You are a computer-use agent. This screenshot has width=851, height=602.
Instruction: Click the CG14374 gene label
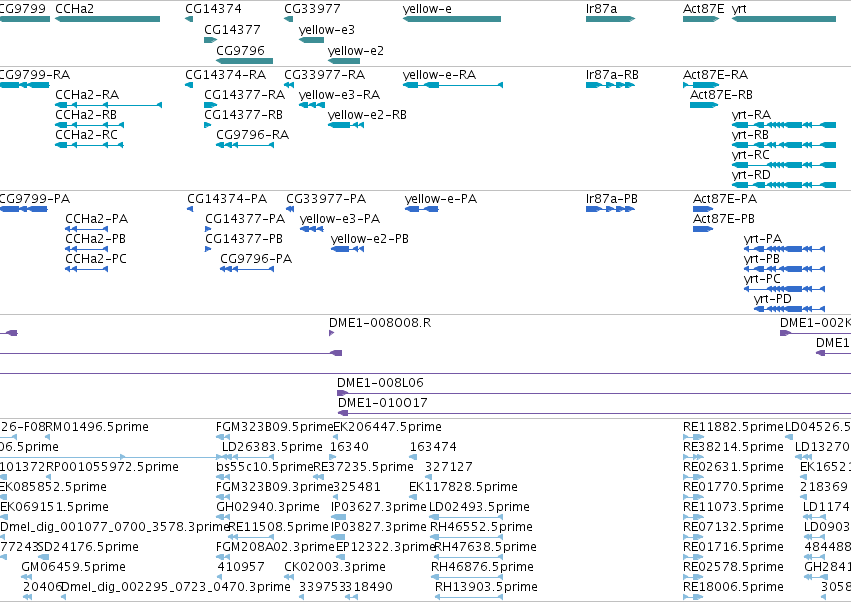[x=213, y=9]
